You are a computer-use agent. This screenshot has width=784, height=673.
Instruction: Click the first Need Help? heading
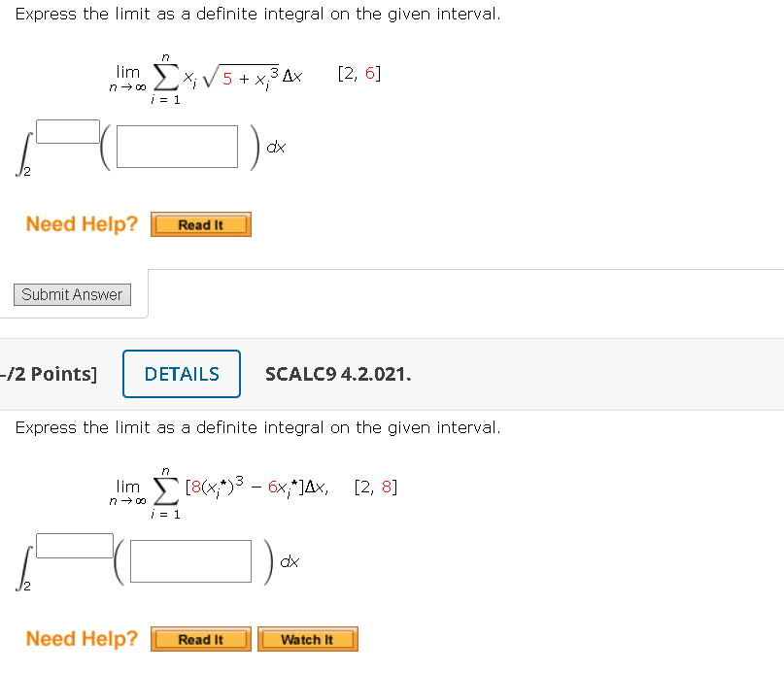tap(82, 223)
